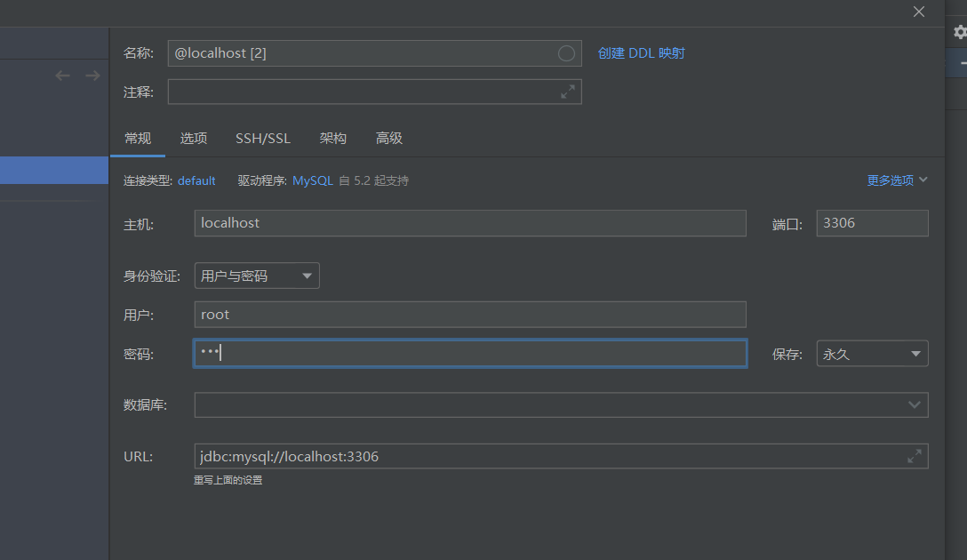The image size is (967, 560).
Task: Select the 高级 advanced tab
Action: pos(388,138)
